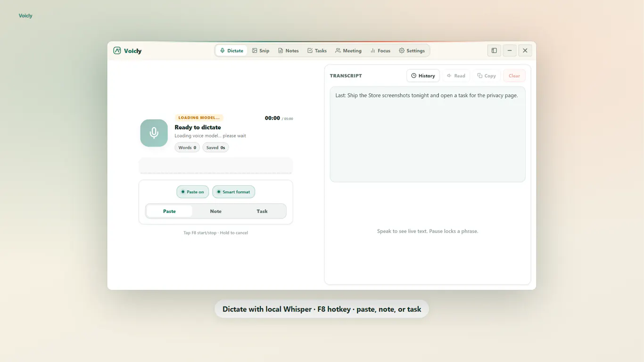The image size is (644, 362).
Task: Open the Settings tab
Action: [412, 50]
